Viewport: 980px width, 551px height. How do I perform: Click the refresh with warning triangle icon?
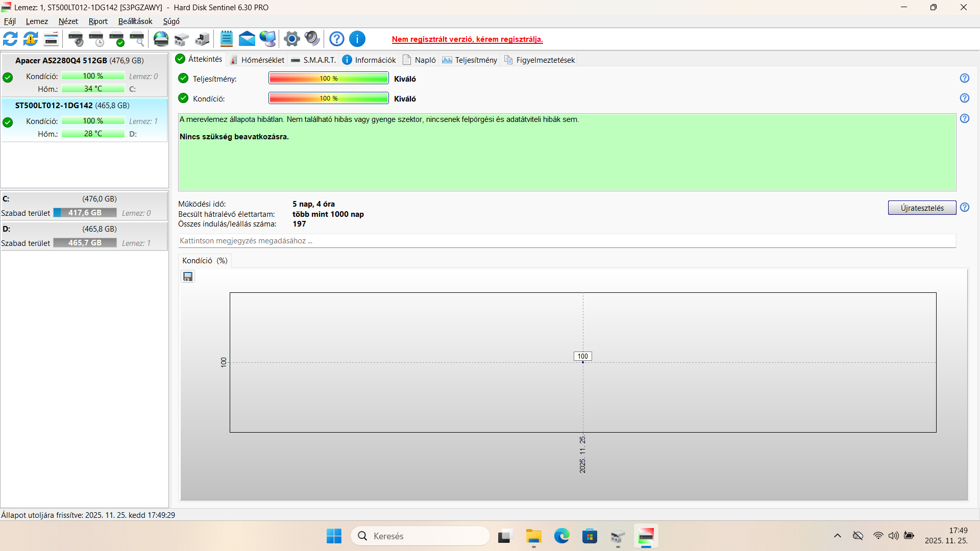(31, 39)
